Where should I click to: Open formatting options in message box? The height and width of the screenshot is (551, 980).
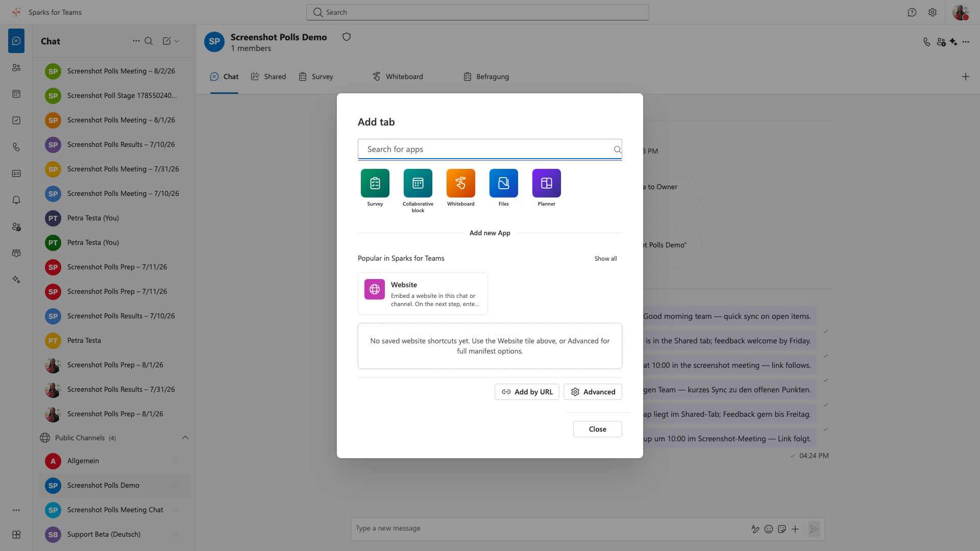(x=755, y=529)
